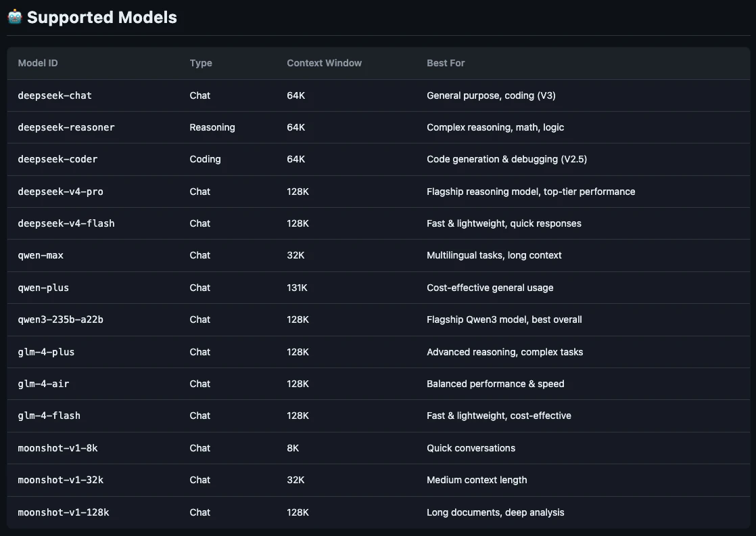Click the Supported Models heading
The image size is (756, 536).
(101, 18)
